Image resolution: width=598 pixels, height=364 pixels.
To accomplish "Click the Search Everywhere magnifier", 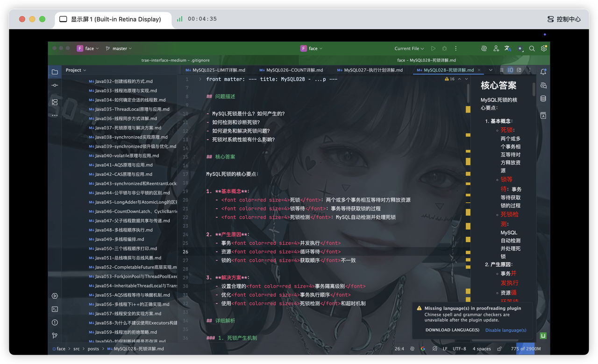I will [532, 49].
